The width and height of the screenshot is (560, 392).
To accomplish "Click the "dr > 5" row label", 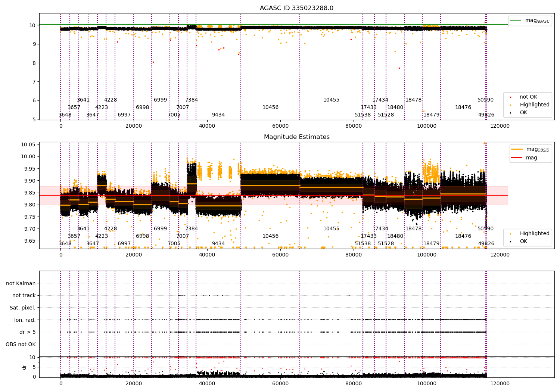I will coord(28,332).
